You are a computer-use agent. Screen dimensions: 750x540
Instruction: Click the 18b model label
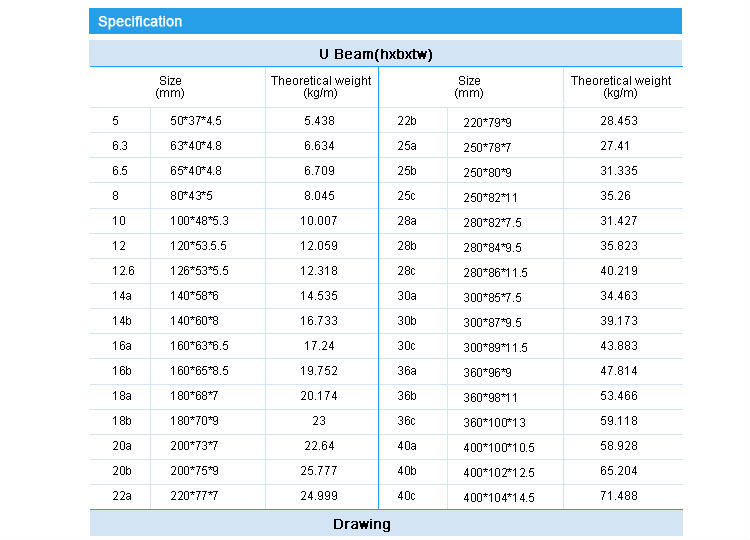click(x=122, y=421)
